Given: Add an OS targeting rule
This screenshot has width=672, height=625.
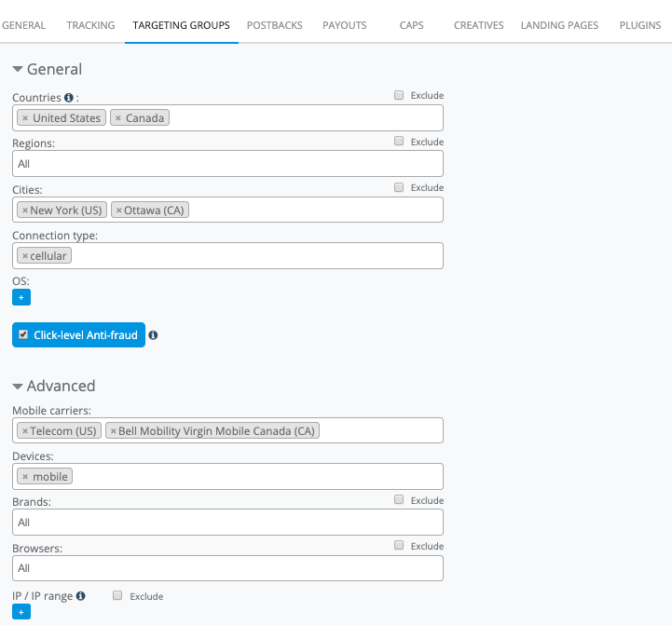Looking at the screenshot, I should click(x=21, y=297).
